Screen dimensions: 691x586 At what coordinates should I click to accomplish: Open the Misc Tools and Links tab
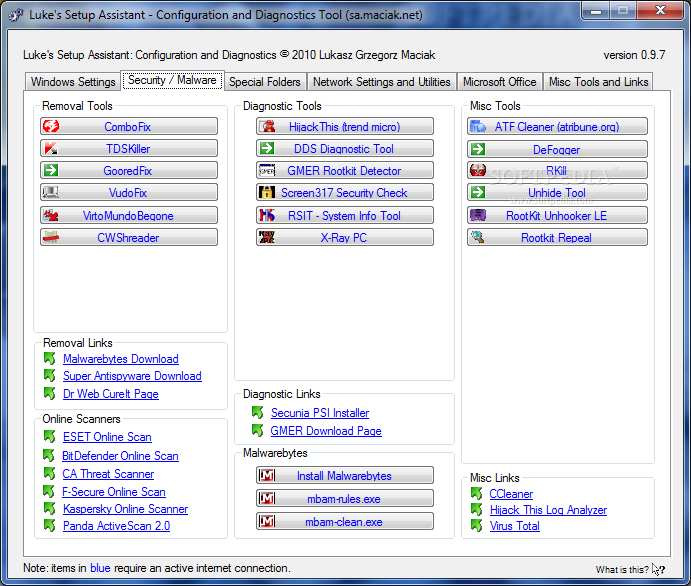click(598, 82)
